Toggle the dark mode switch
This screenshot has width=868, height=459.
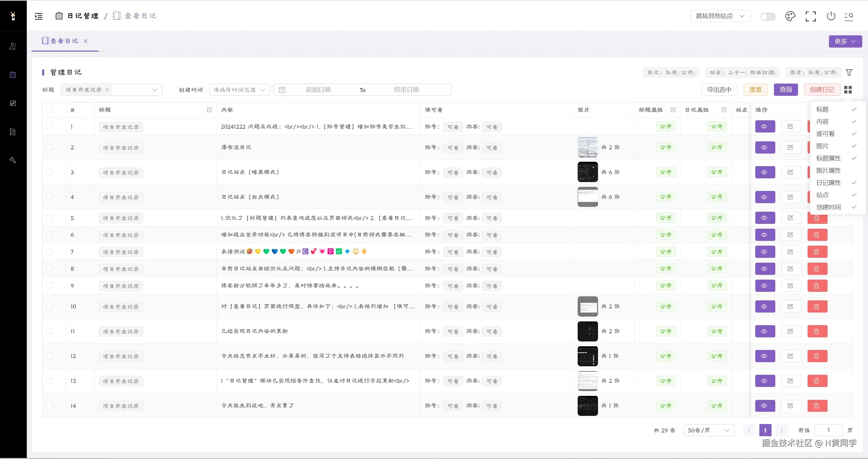[x=767, y=16]
